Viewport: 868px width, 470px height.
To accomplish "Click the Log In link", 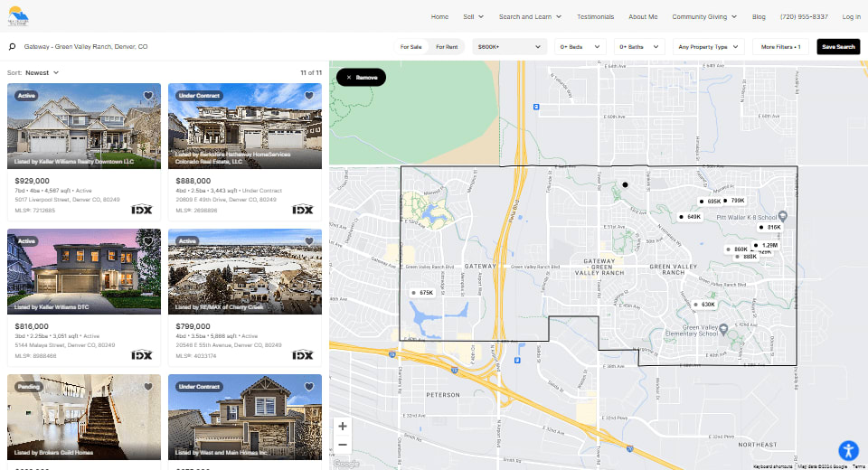I will 852,16.
